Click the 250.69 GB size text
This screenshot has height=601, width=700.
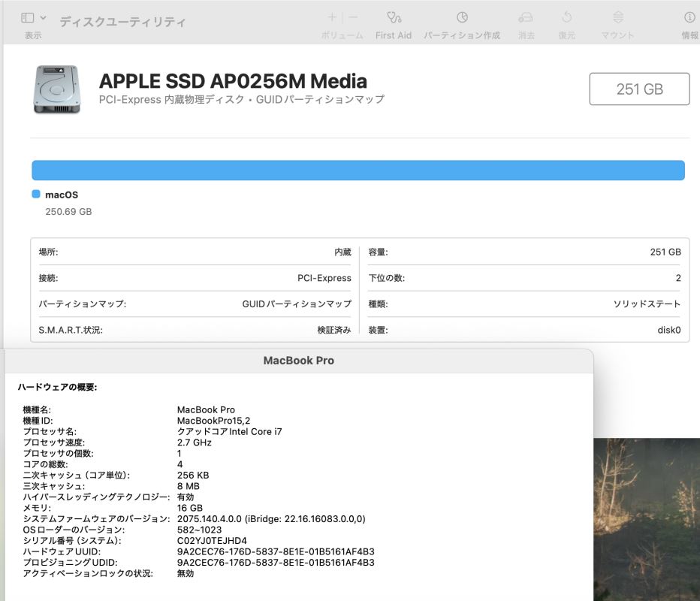point(68,212)
